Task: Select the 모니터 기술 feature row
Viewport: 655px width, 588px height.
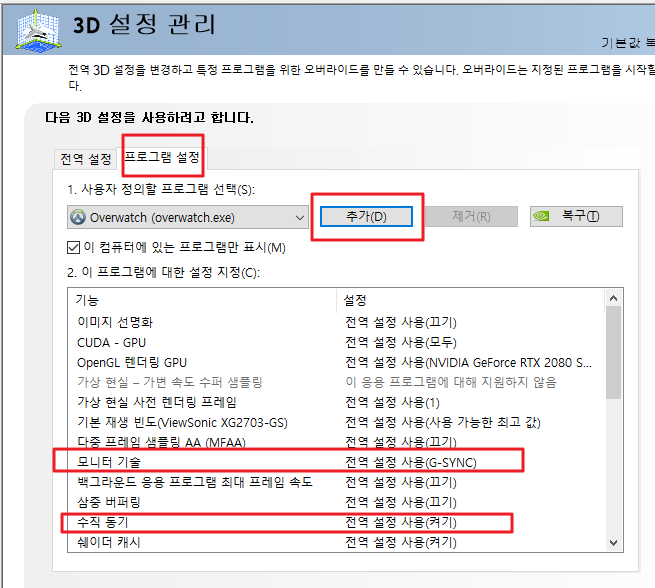Action: 336,462
